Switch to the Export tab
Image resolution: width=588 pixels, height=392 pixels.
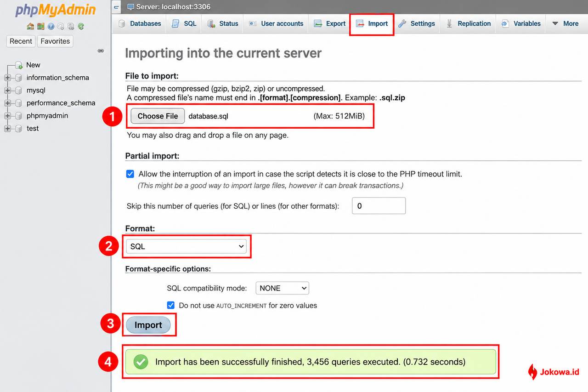pyautogui.click(x=330, y=23)
